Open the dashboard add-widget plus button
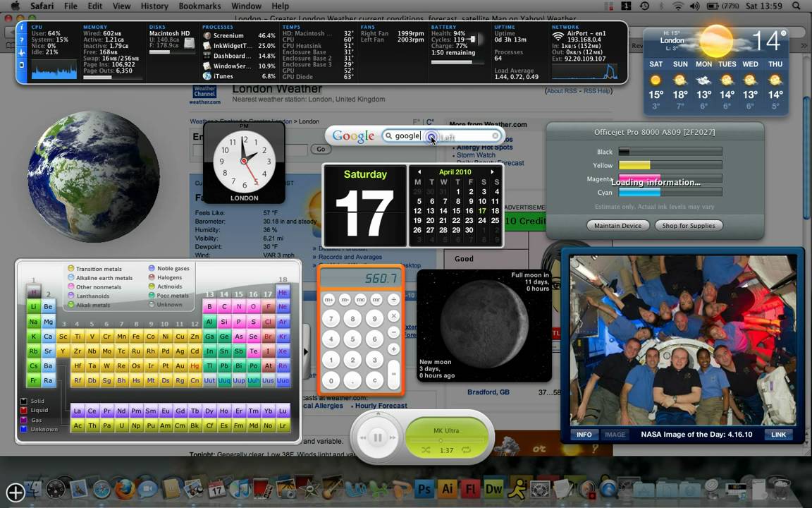This screenshot has height=508, width=812. pyautogui.click(x=16, y=492)
